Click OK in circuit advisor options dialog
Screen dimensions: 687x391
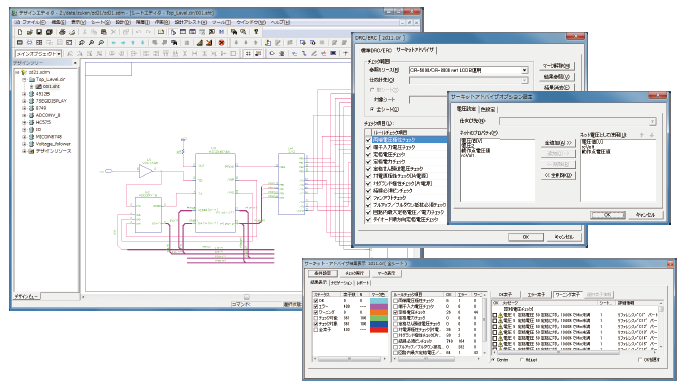(x=607, y=215)
